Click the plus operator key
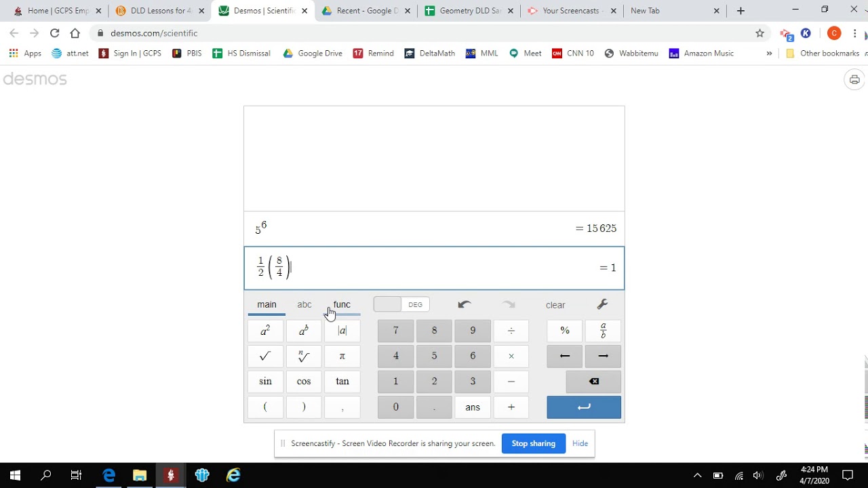The image size is (868, 488). pyautogui.click(x=511, y=407)
